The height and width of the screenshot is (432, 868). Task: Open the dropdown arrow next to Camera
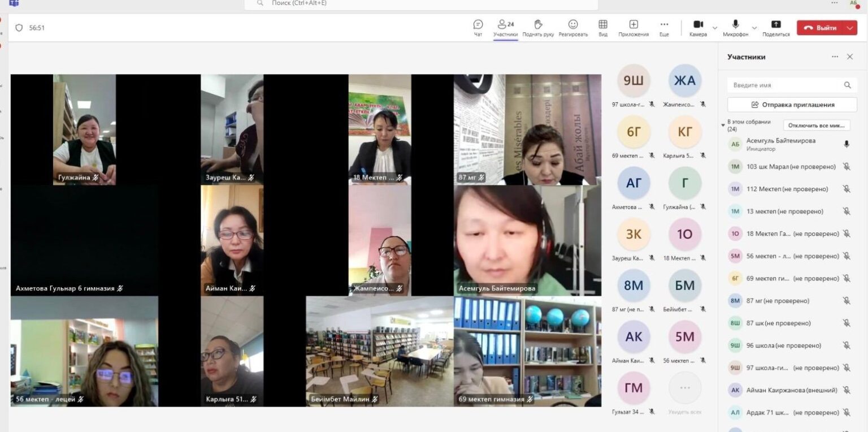[715, 28]
